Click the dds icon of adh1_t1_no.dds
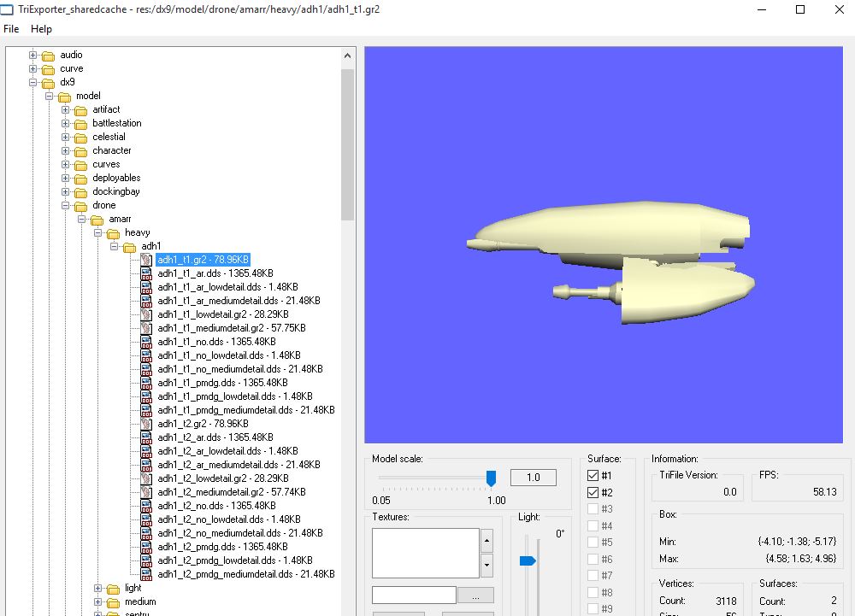This screenshot has height=616, width=855. 146,342
